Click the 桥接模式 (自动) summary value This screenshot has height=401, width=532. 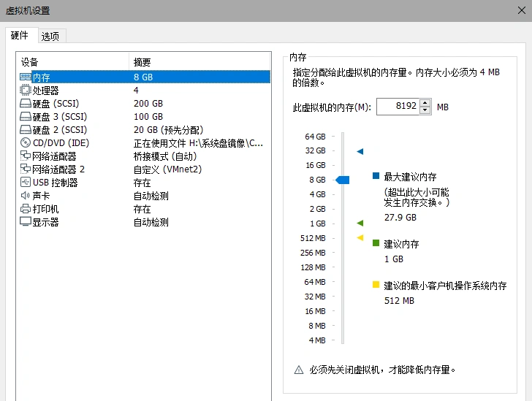[x=165, y=156]
